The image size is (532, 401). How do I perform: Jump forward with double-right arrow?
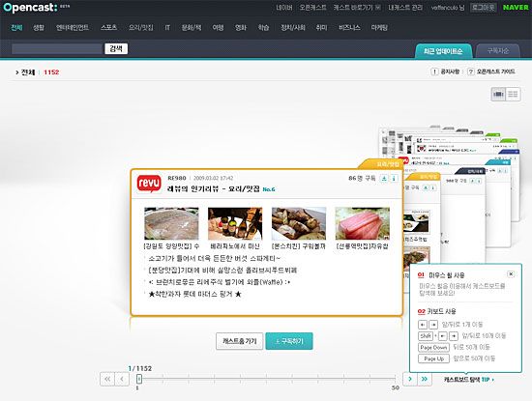click(x=425, y=379)
